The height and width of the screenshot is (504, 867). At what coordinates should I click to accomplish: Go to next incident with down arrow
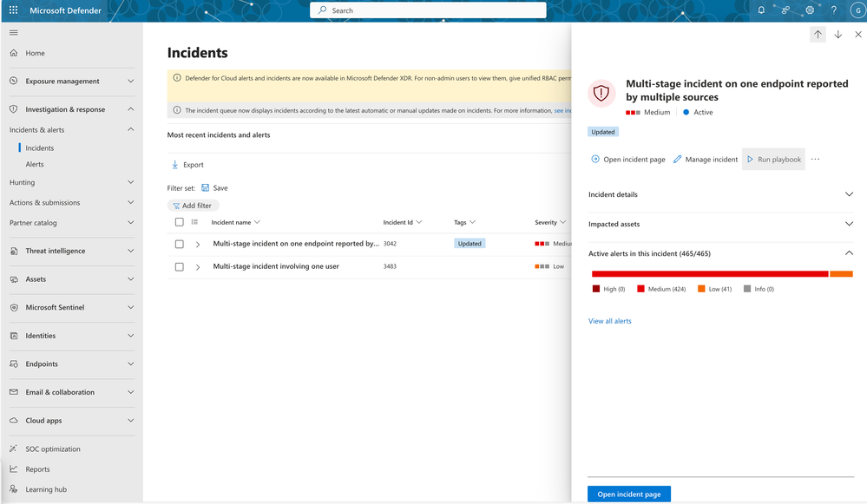838,34
